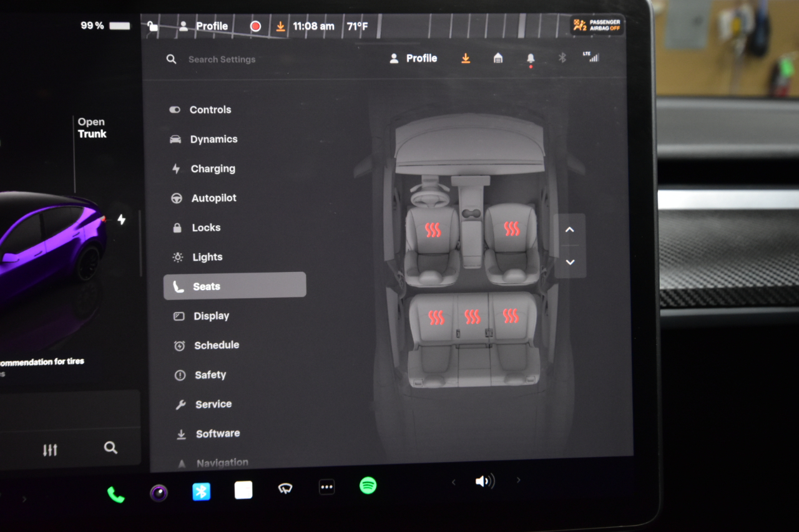
Task: Open the Lights settings menu
Action: (197, 257)
